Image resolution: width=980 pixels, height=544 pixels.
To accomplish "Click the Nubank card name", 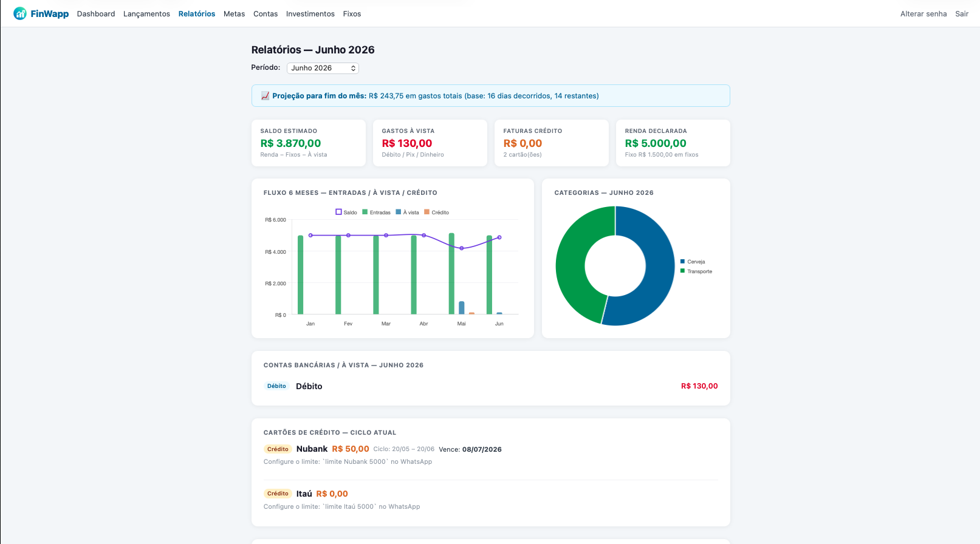I will [x=312, y=449].
